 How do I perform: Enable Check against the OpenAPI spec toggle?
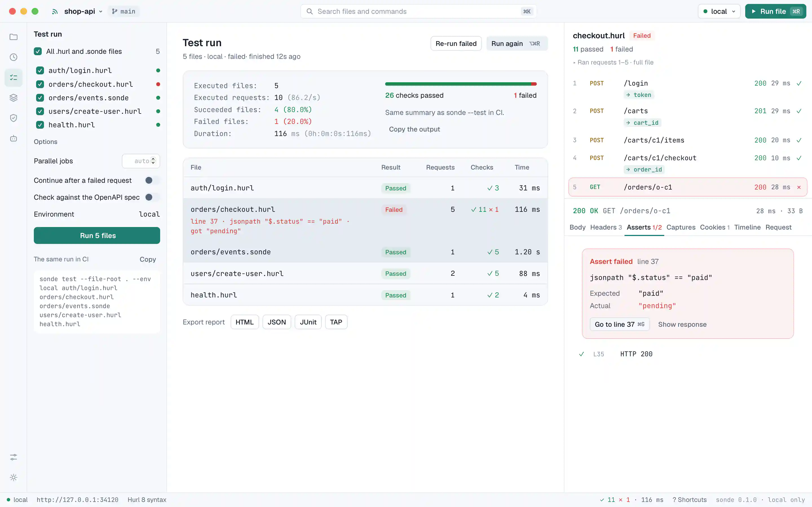pyautogui.click(x=152, y=197)
